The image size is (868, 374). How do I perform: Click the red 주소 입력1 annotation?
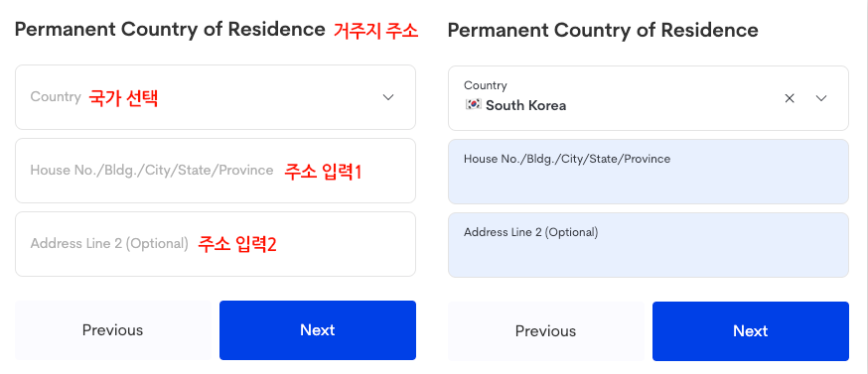click(323, 172)
